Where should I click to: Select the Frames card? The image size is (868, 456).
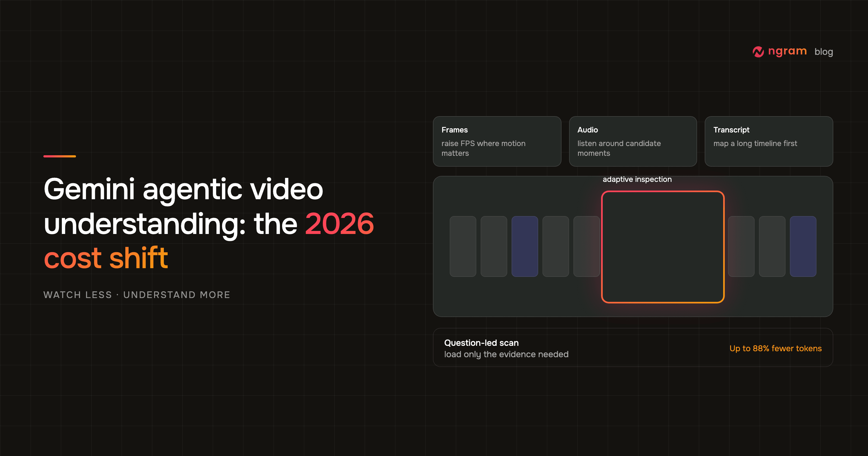pos(497,141)
